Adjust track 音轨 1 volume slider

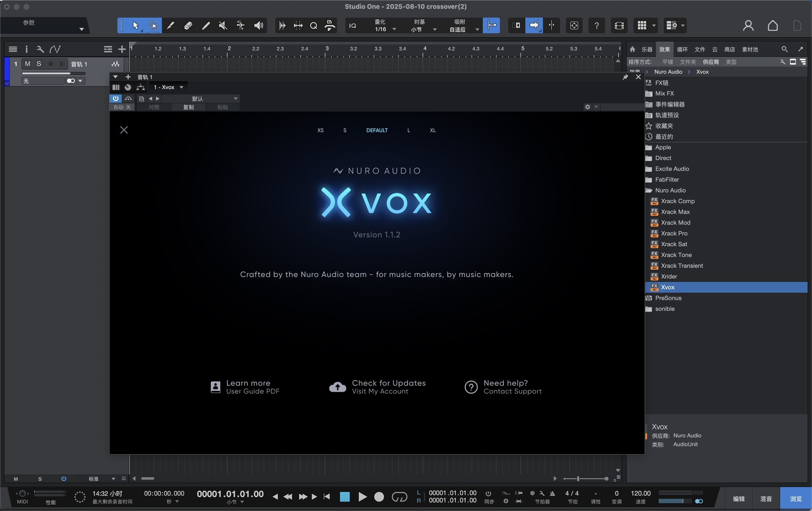click(x=54, y=73)
